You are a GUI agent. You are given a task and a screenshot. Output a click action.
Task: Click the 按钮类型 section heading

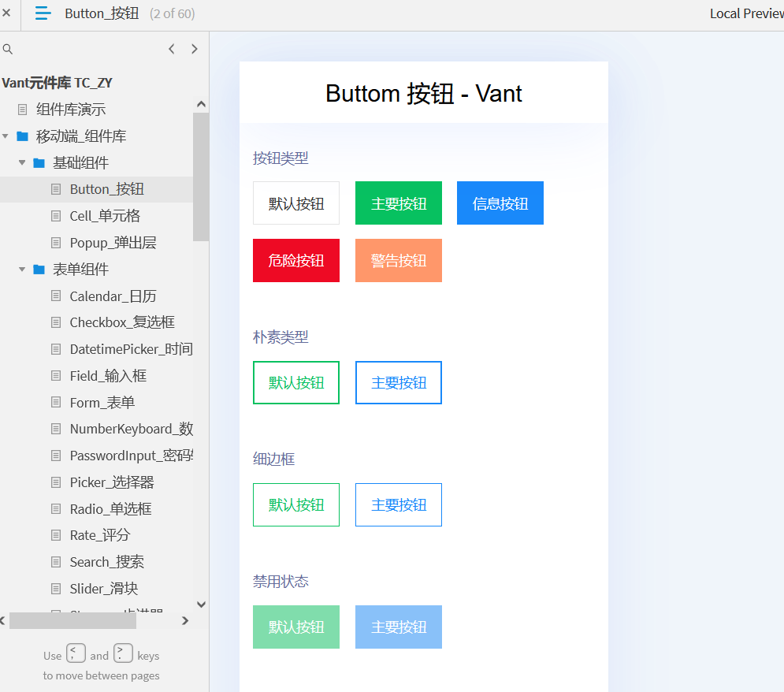[x=281, y=158]
